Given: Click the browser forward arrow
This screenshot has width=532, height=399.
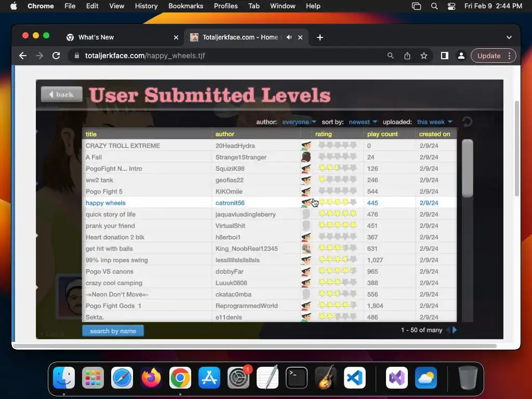Looking at the screenshot, I should (x=39, y=56).
